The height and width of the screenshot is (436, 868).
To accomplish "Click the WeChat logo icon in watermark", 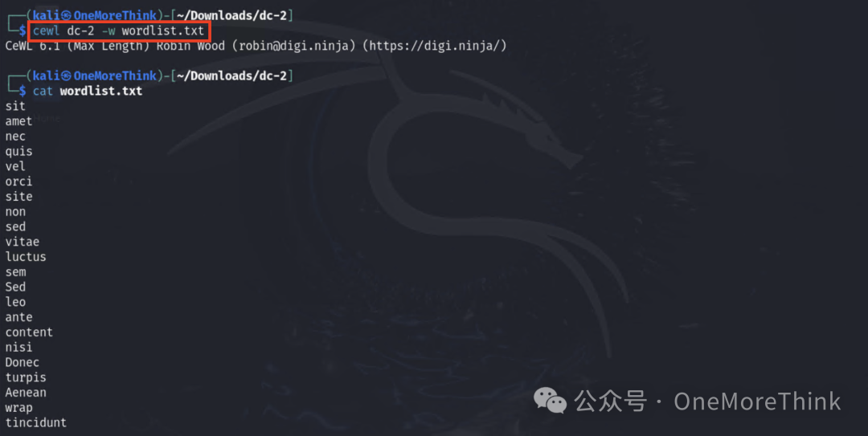I will 550,401.
